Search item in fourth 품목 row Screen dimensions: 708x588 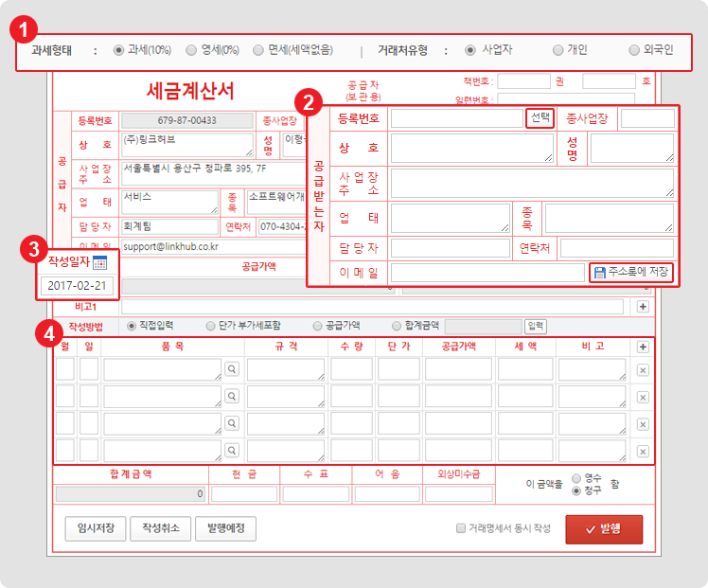click(232, 451)
